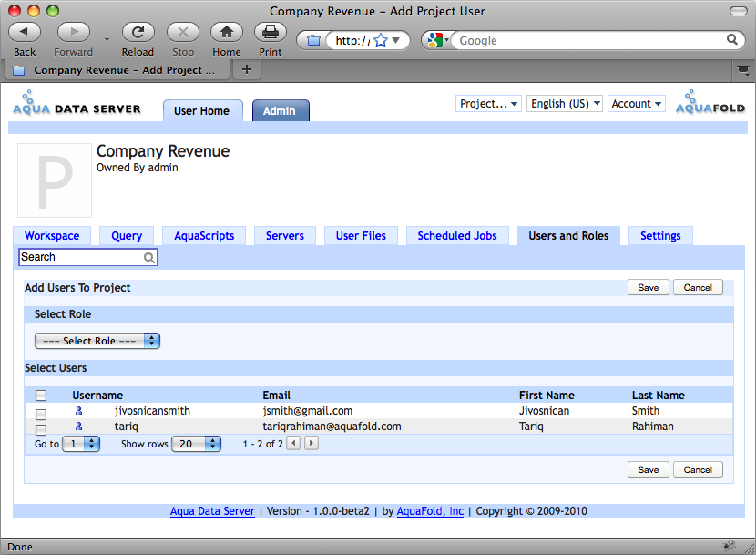
Task: Click user icon beside jivosnicansmith
Action: [x=78, y=411]
